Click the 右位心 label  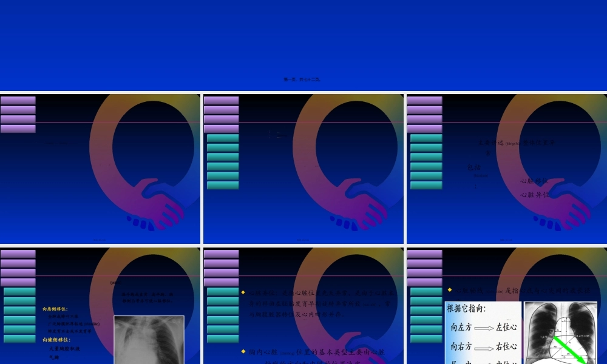click(x=506, y=347)
